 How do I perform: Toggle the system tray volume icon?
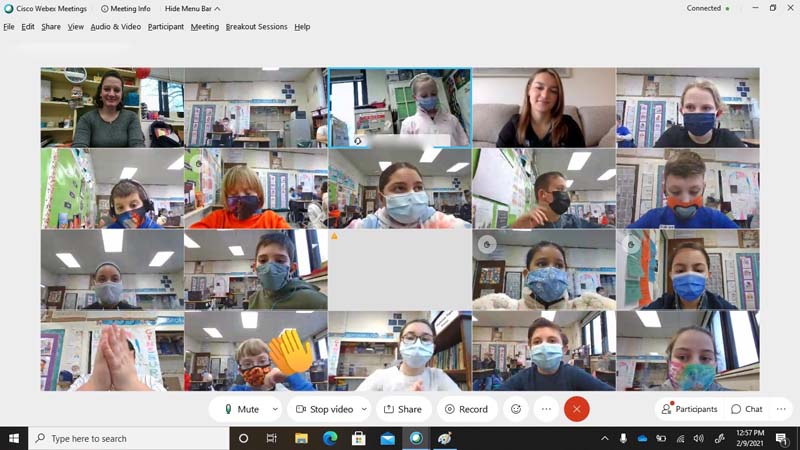699,438
